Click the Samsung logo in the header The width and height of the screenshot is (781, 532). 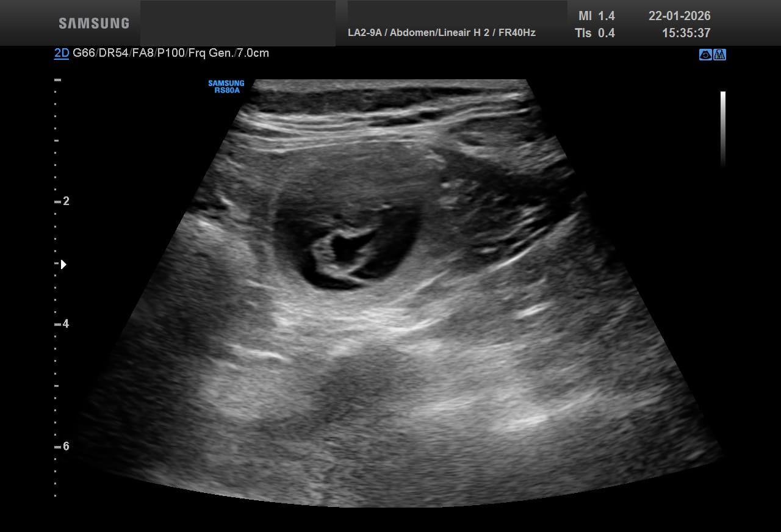(x=94, y=23)
